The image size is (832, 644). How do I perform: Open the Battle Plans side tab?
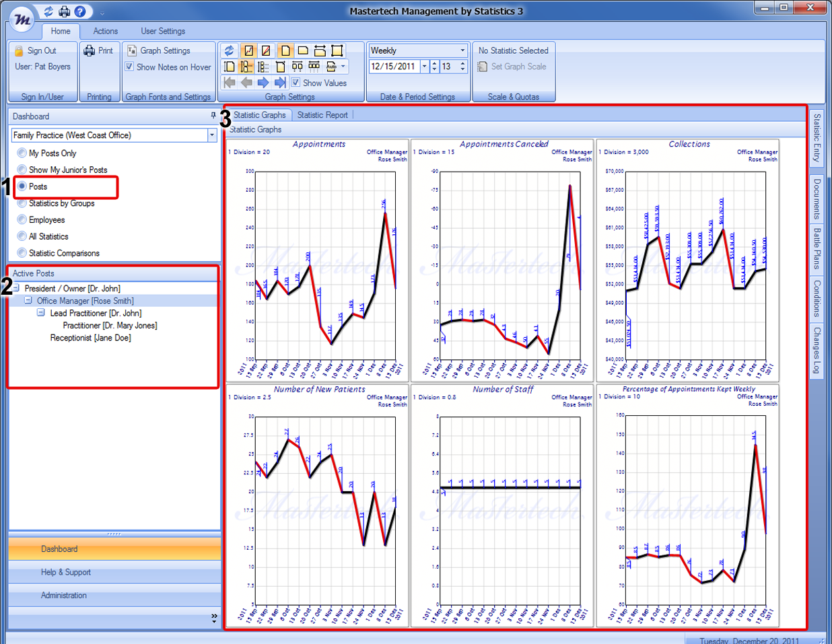817,248
